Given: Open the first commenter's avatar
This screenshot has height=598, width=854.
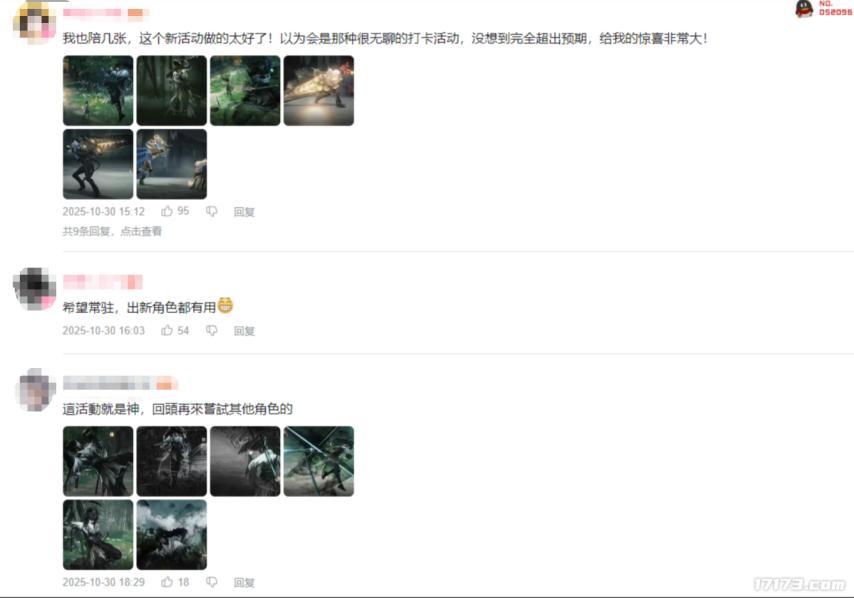Looking at the screenshot, I should click(34, 21).
